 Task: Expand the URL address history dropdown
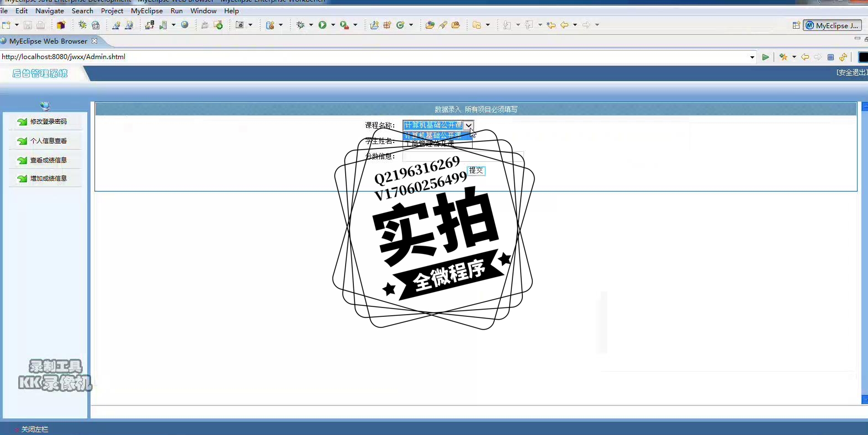(752, 57)
